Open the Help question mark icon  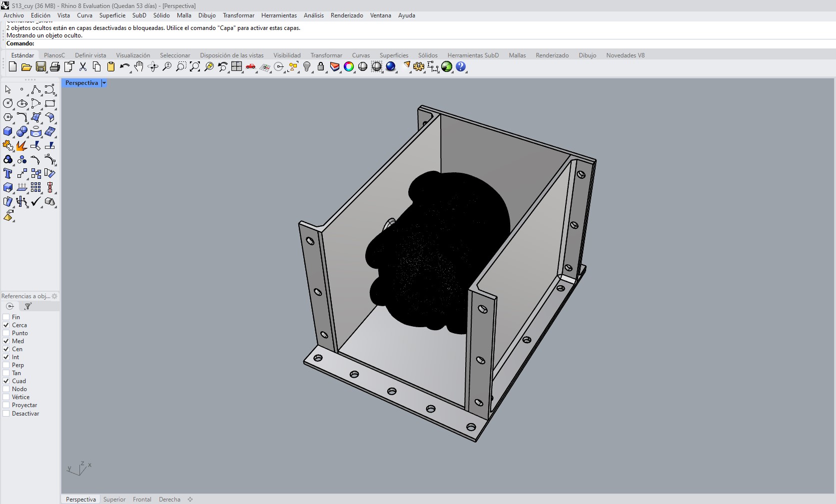pyautogui.click(x=461, y=66)
